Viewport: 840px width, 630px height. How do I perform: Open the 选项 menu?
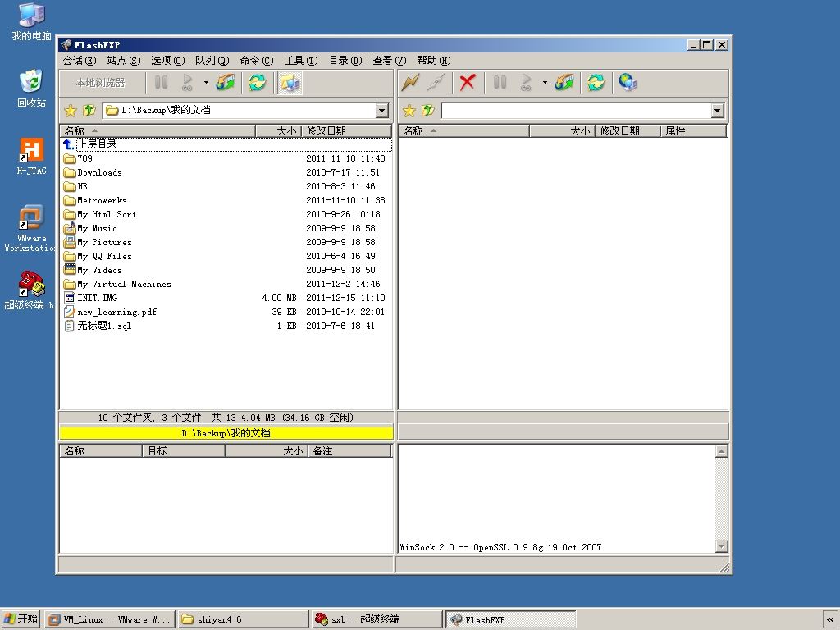167,61
